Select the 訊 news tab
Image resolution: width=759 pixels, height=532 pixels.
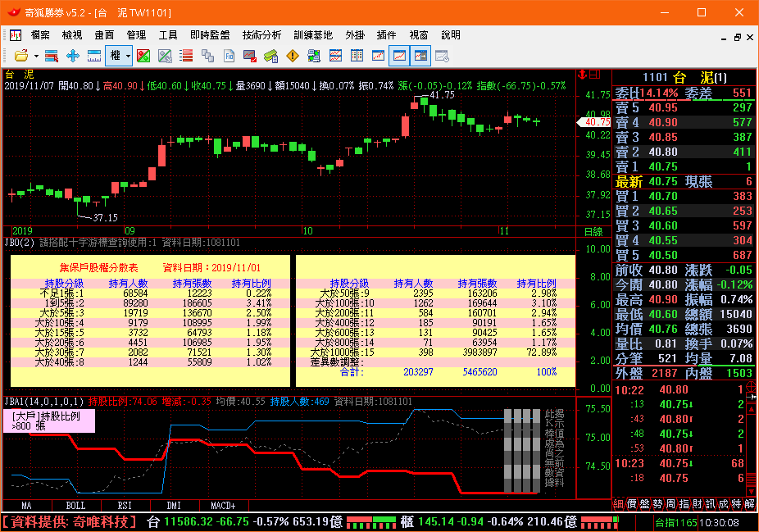tap(710, 504)
